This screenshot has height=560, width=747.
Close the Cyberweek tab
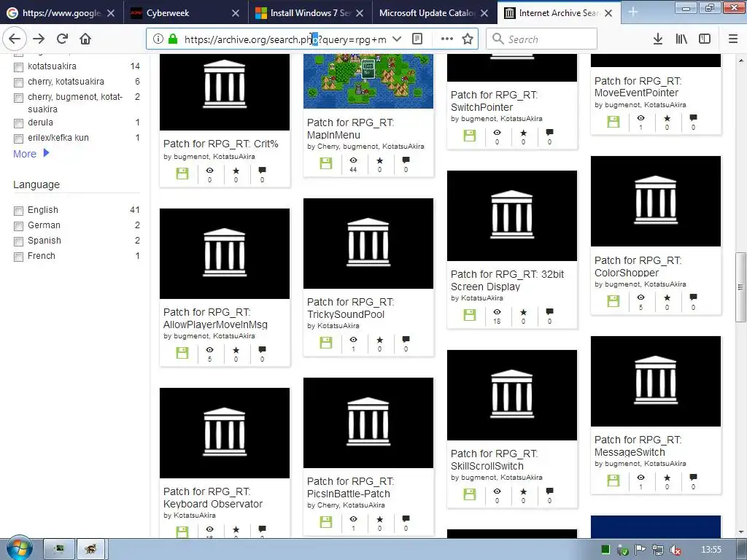[236, 13]
